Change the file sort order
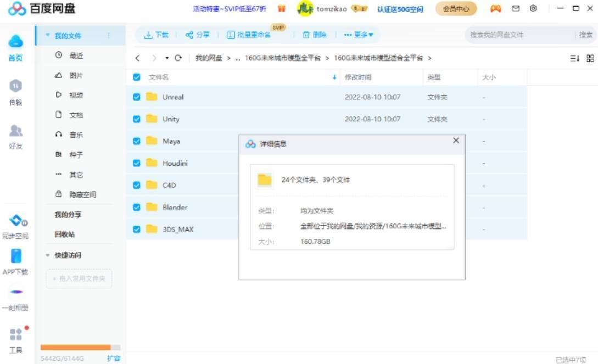 [574, 58]
